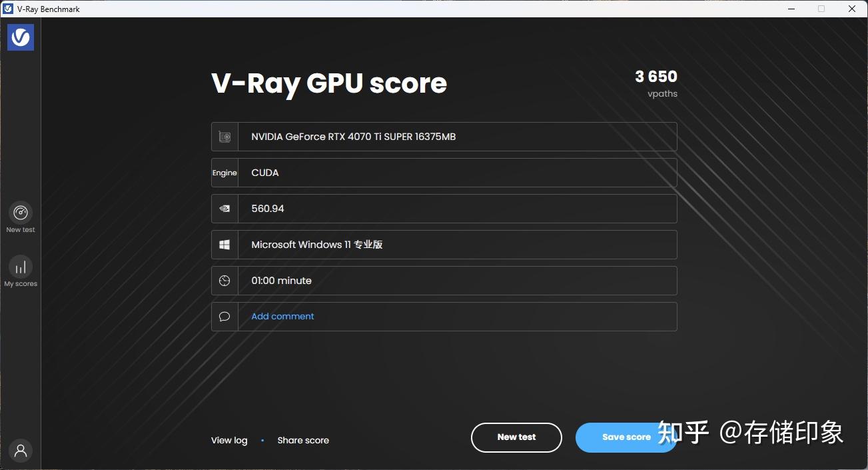This screenshot has width=868, height=470.
Task: Start a New test
Action: point(516,437)
